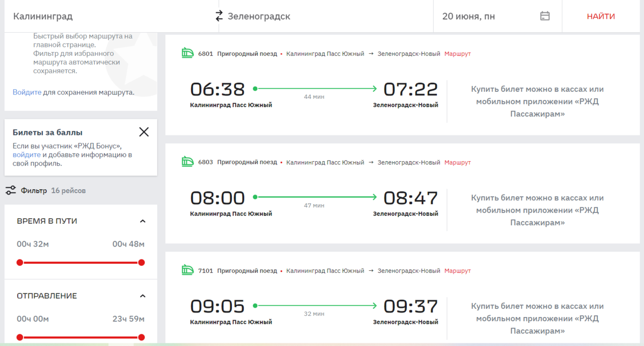Close the Билеты за баллы panel

[144, 132]
